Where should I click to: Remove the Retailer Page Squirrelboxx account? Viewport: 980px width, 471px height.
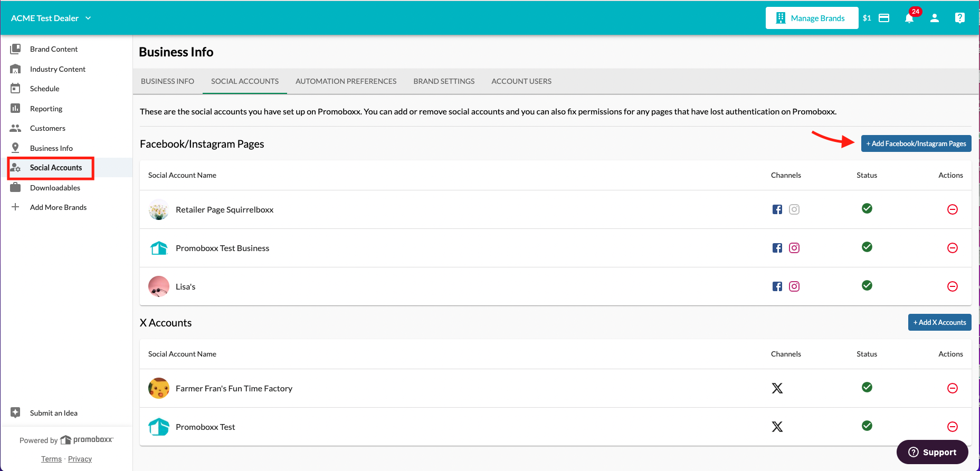[953, 209]
